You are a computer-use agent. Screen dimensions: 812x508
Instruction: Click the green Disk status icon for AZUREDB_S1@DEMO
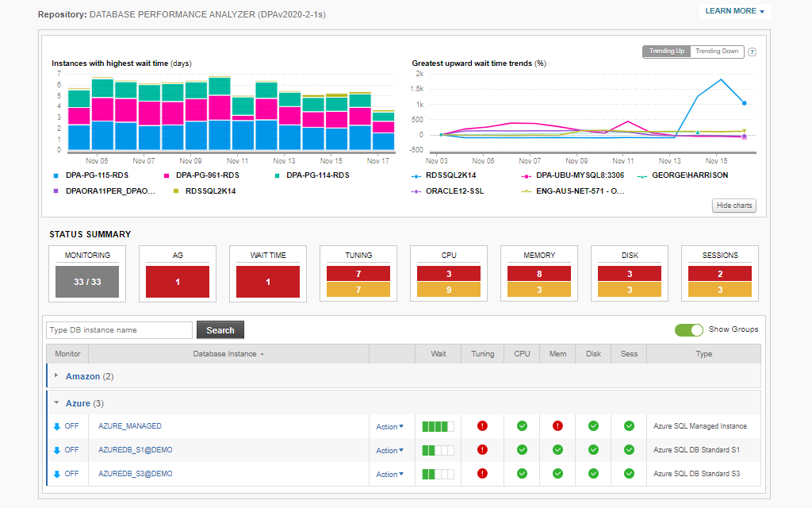593,449
